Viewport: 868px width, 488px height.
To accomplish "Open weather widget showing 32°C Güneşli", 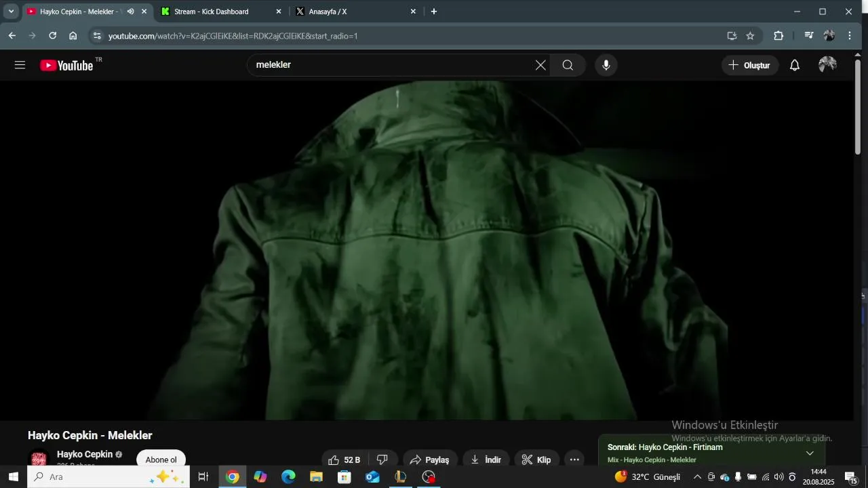I will [648, 477].
